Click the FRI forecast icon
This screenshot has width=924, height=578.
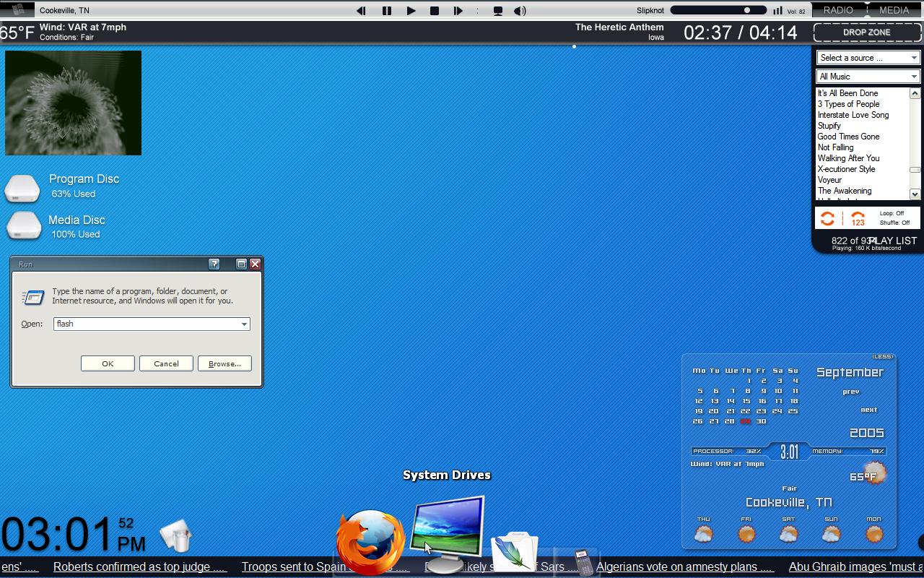point(746,535)
